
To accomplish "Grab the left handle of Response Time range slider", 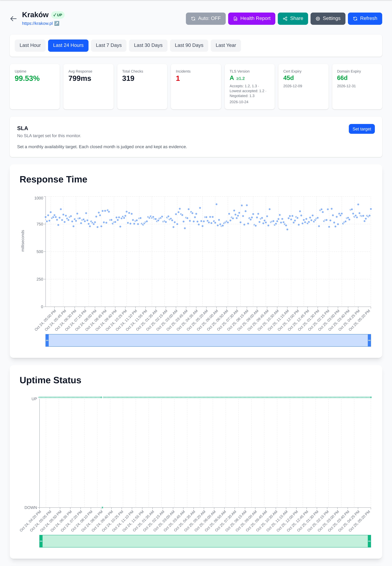I will coord(47,340).
